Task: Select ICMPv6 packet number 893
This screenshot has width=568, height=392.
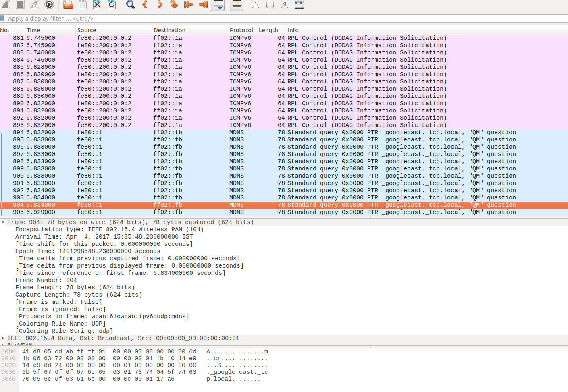Action: click(284, 125)
